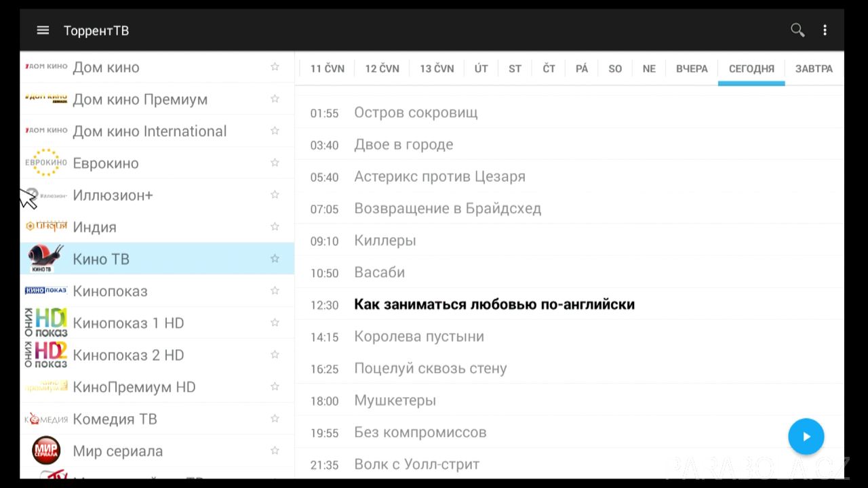Switch to the 11 ČVN date tab

pyautogui.click(x=328, y=68)
